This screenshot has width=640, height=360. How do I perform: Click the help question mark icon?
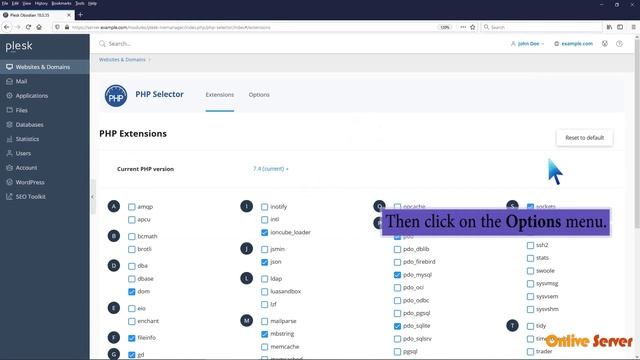point(619,44)
